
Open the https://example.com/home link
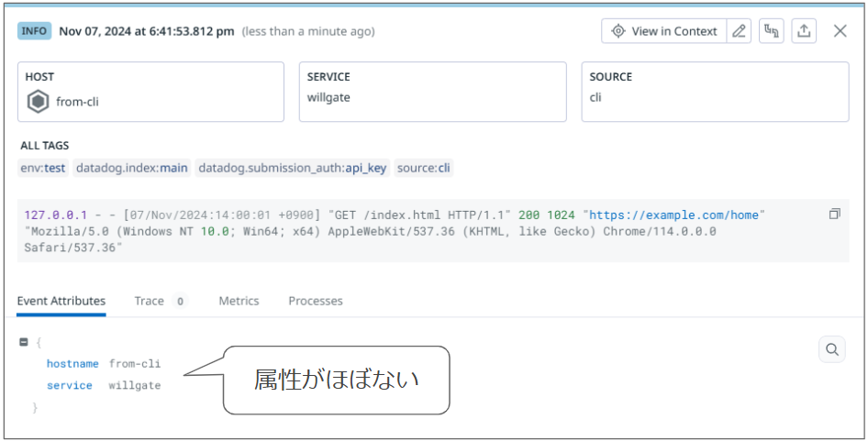[674, 215]
